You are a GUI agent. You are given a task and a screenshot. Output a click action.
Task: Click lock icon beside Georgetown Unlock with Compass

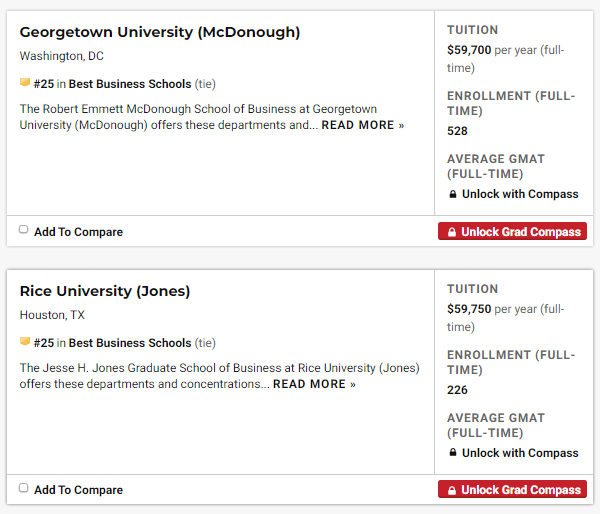coord(452,194)
